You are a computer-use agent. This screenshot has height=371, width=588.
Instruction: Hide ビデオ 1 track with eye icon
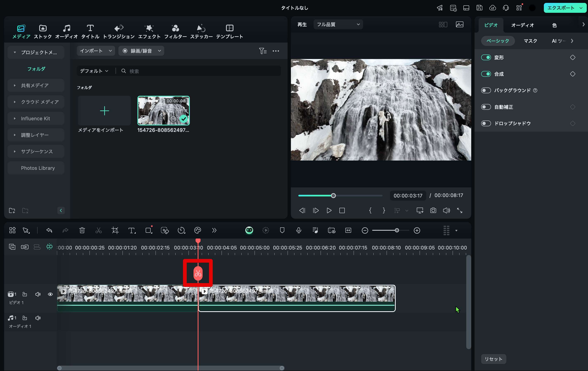point(50,294)
